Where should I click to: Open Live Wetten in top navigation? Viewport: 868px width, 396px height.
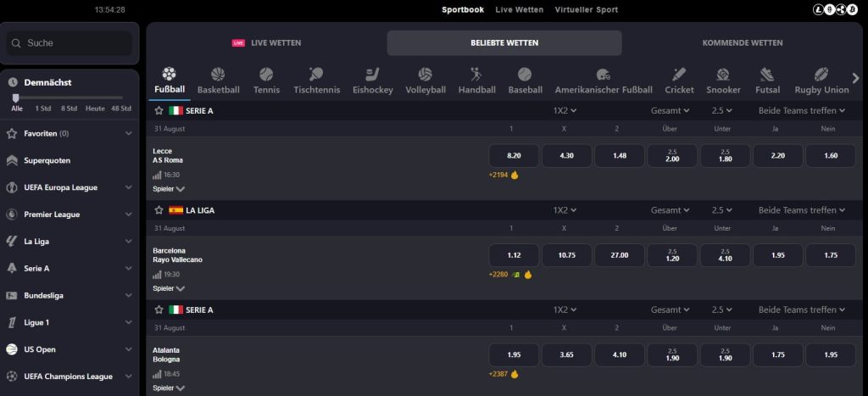[520, 9]
